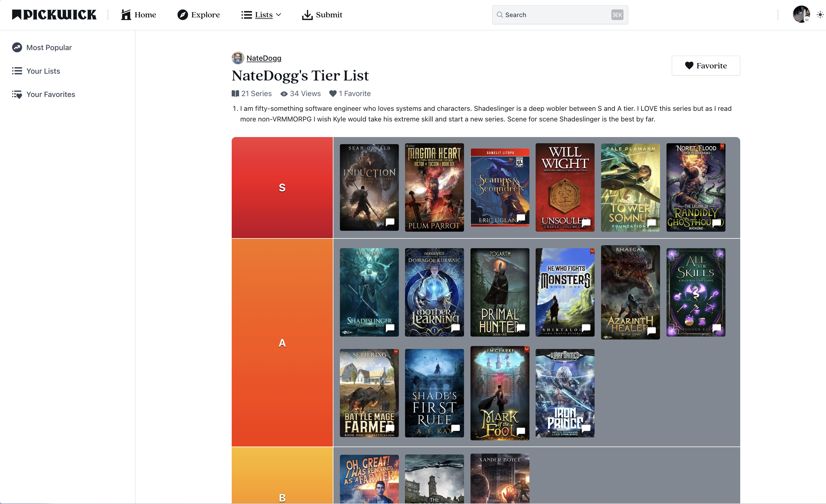This screenshot has height=504, width=826.
Task: Click the Search input field
Action: pyautogui.click(x=560, y=15)
